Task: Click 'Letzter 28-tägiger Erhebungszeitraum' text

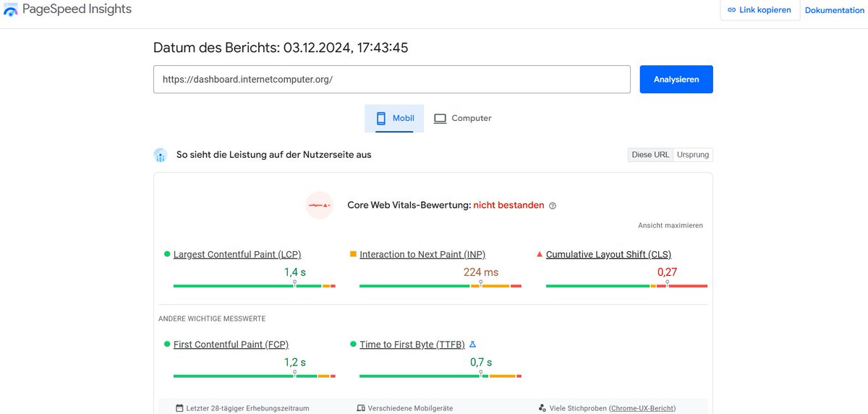Action: [x=247, y=408]
